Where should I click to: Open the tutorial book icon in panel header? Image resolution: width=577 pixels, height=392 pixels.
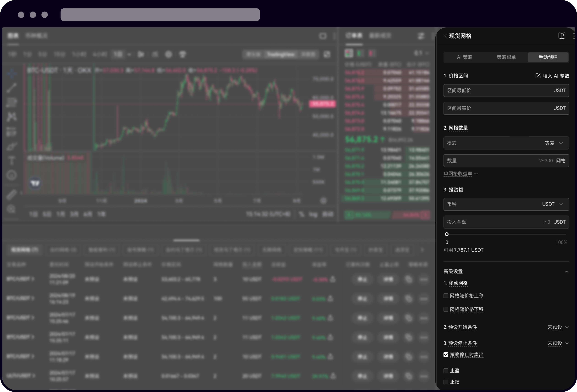[x=562, y=36]
